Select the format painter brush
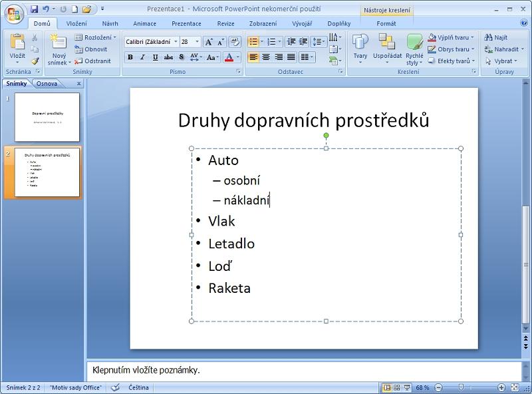Image resolution: width=532 pixels, height=394 pixels. (35, 61)
